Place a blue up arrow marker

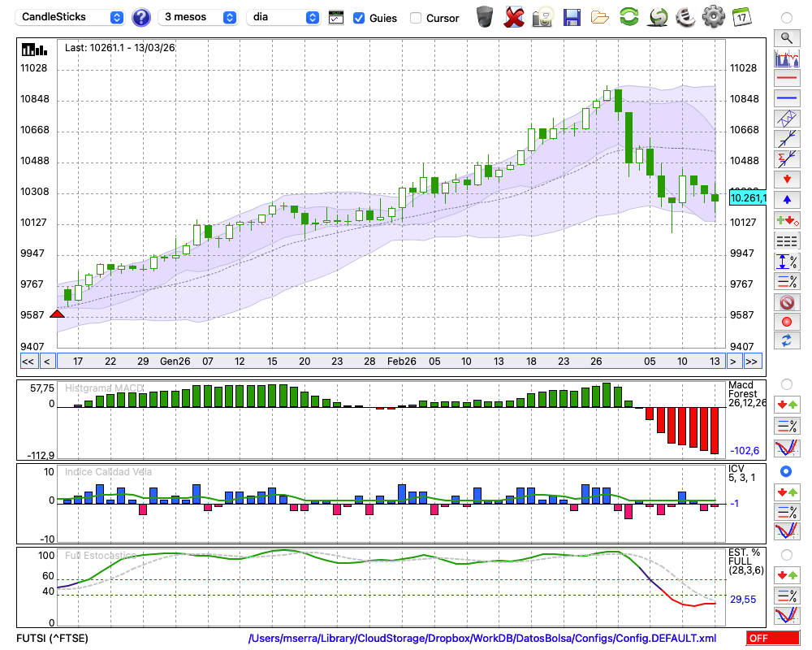coord(786,200)
